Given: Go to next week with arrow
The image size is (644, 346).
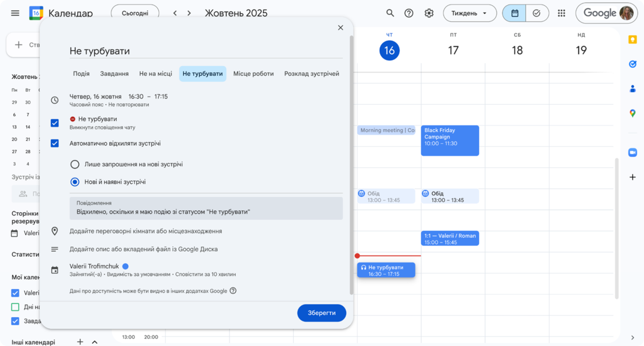Looking at the screenshot, I should click(189, 13).
